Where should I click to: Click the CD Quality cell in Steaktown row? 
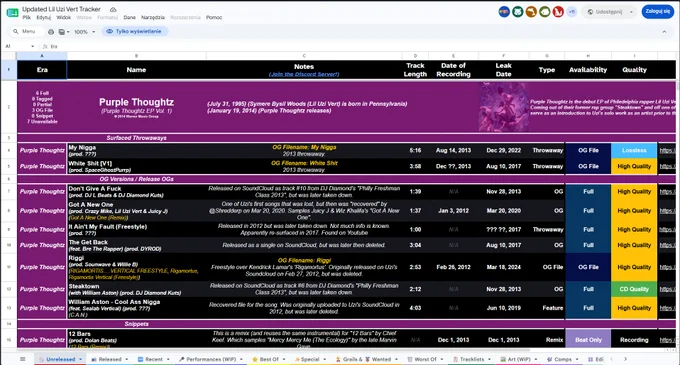[634, 289]
